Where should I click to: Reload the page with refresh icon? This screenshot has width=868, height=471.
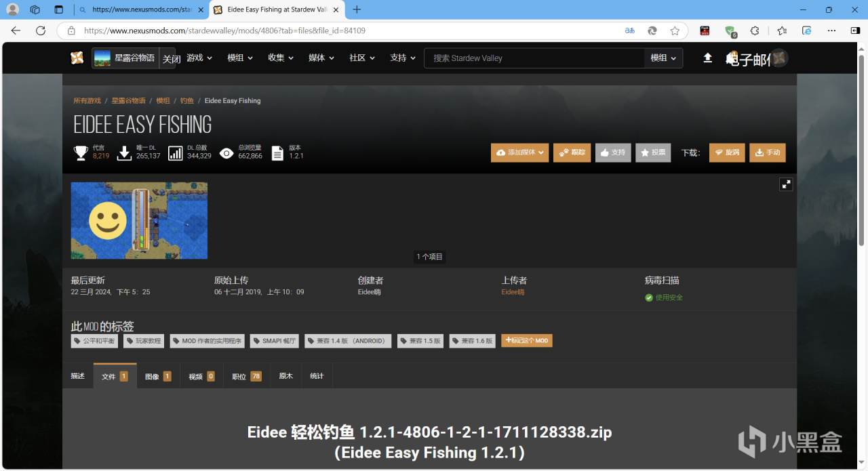[41, 30]
